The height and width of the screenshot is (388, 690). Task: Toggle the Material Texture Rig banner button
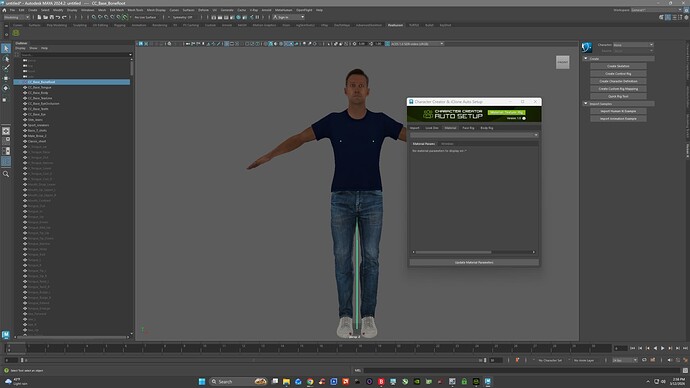pos(506,112)
